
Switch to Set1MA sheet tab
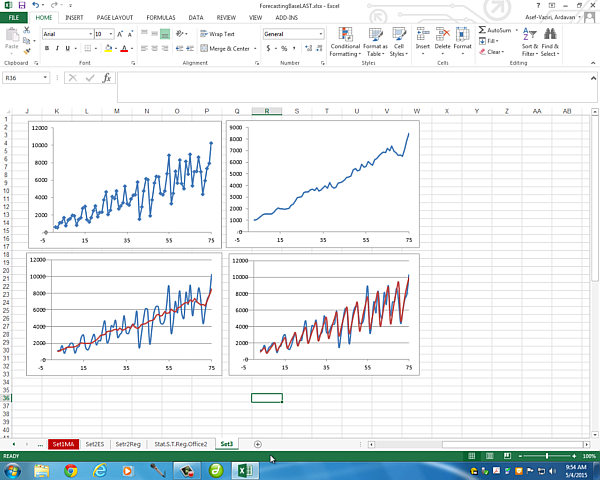[x=64, y=444]
